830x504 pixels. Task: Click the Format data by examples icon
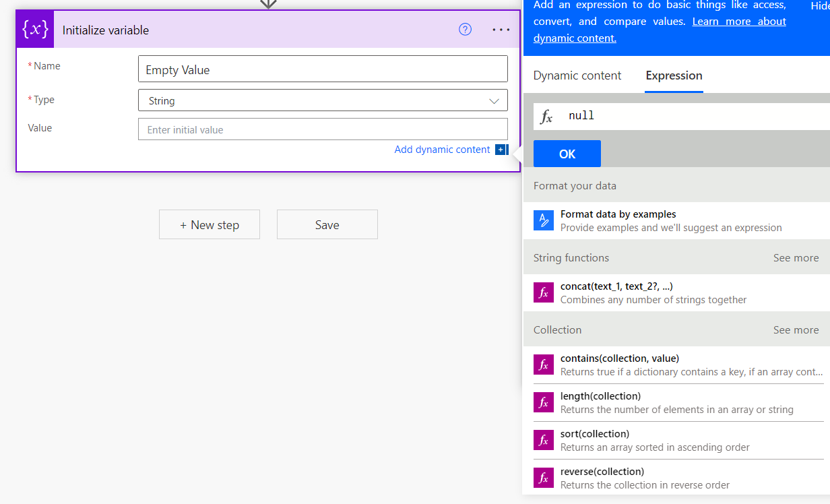pyautogui.click(x=544, y=221)
